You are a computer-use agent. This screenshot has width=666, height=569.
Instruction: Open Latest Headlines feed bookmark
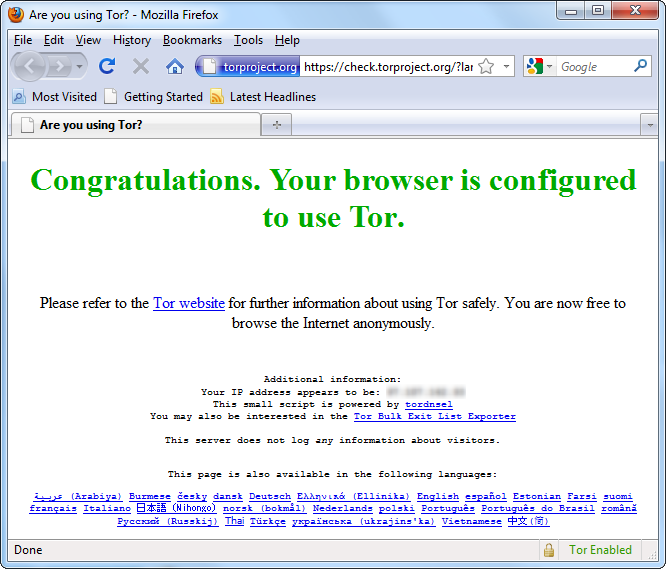(x=263, y=97)
